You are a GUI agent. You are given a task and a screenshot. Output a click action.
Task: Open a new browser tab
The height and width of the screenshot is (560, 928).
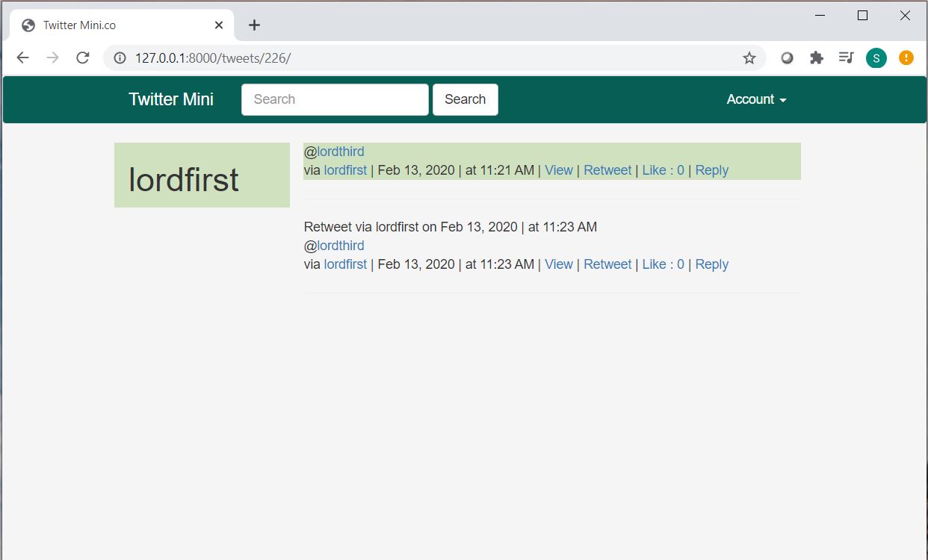[x=254, y=25]
